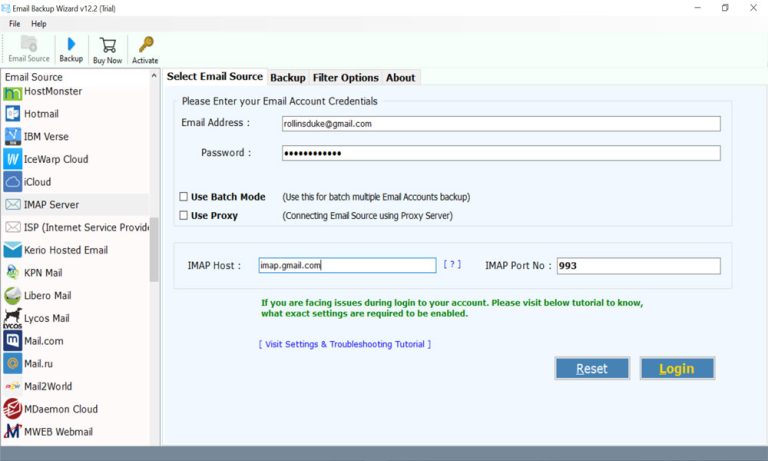Select ISP (Internet Service Provider) label
The image size is (768, 461).
pos(87,227)
